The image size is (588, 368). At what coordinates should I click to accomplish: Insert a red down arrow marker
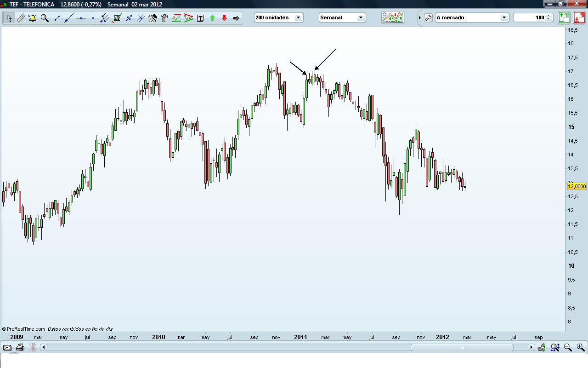pyautogui.click(x=224, y=18)
